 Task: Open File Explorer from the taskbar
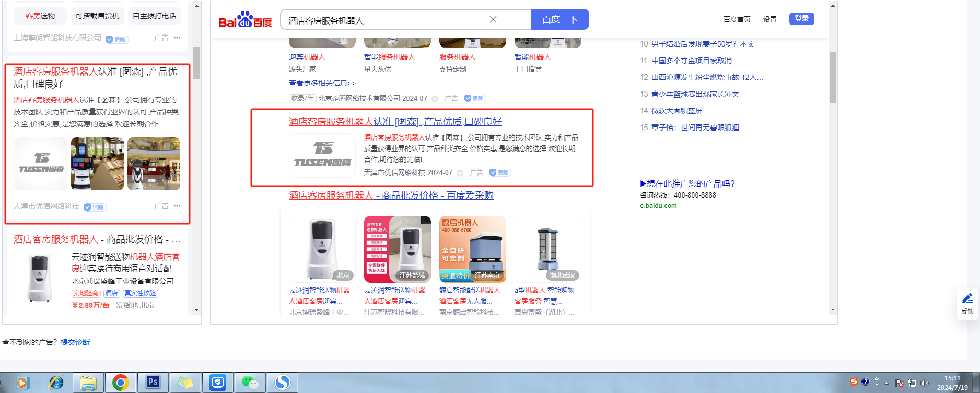click(88, 383)
